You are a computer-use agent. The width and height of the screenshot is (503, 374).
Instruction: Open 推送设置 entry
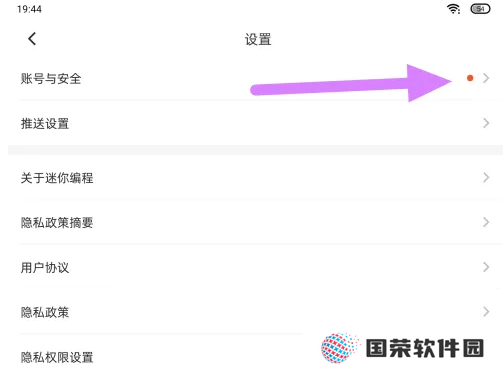[255, 123]
